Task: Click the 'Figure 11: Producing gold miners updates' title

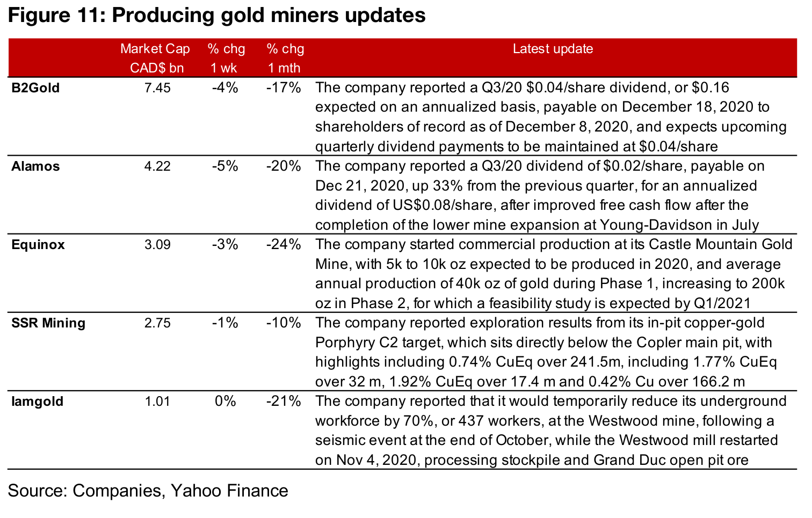Action: click(216, 16)
